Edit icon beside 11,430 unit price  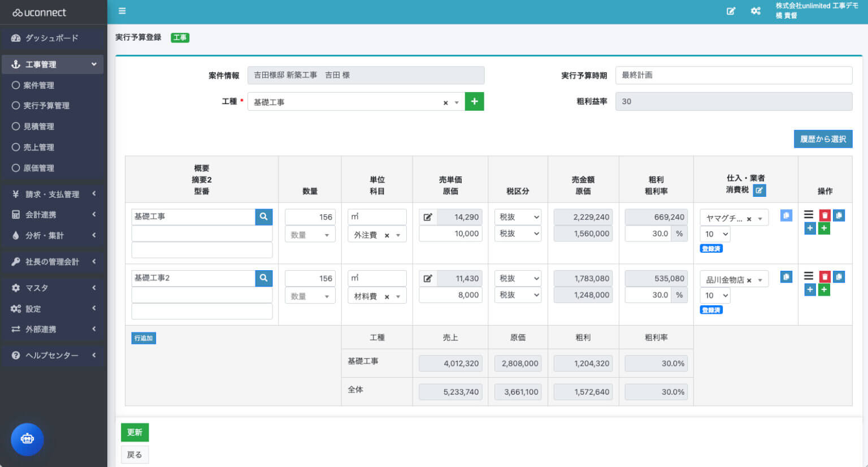(428, 279)
